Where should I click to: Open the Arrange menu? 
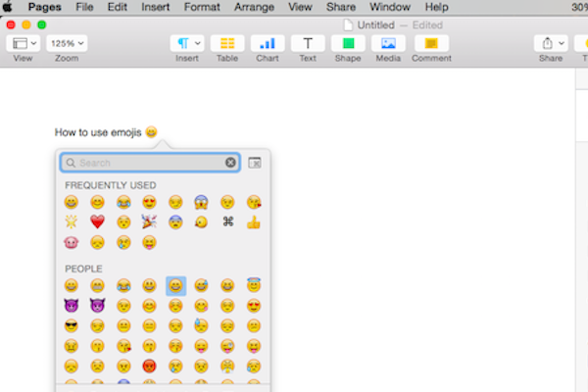pyautogui.click(x=254, y=7)
